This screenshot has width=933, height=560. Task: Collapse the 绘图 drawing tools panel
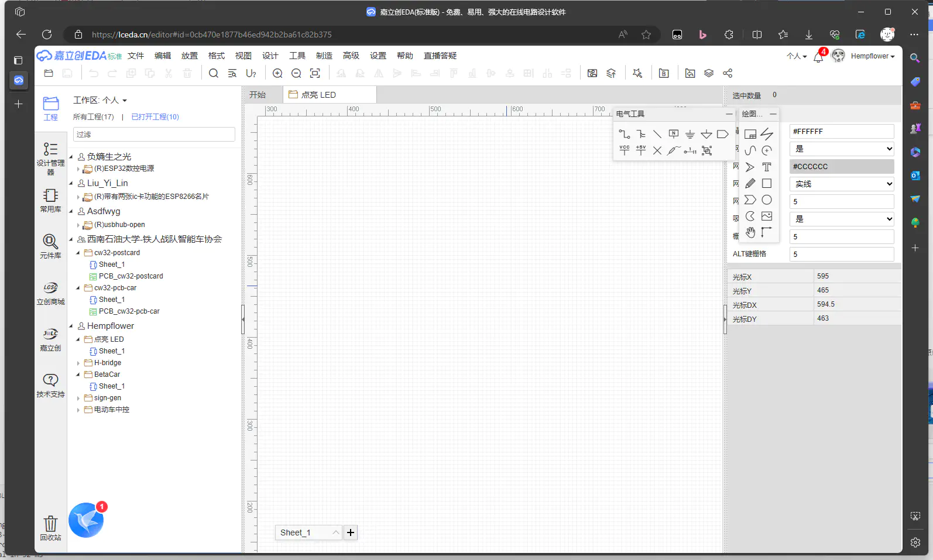point(773,114)
